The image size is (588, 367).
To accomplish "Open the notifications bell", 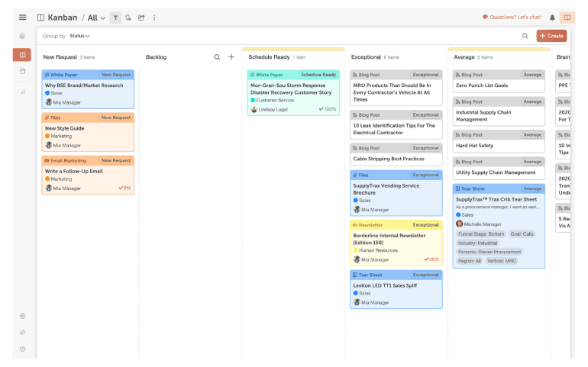I will coord(552,18).
